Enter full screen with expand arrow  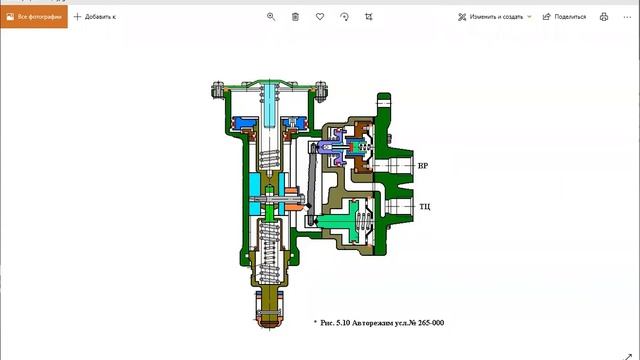point(629,357)
